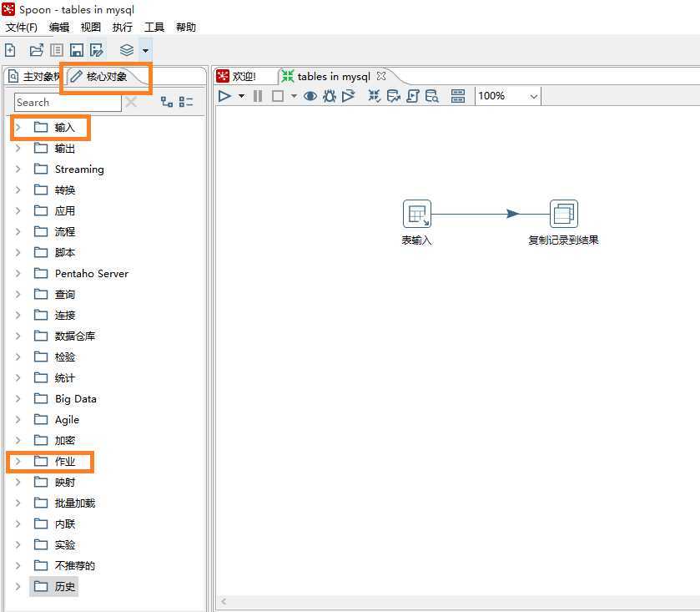
Task: Run the transformation with the play icon
Action: click(x=224, y=96)
